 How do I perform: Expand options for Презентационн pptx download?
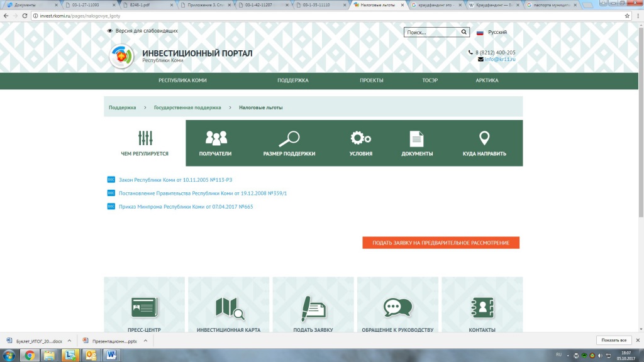(x=145, y=341)
